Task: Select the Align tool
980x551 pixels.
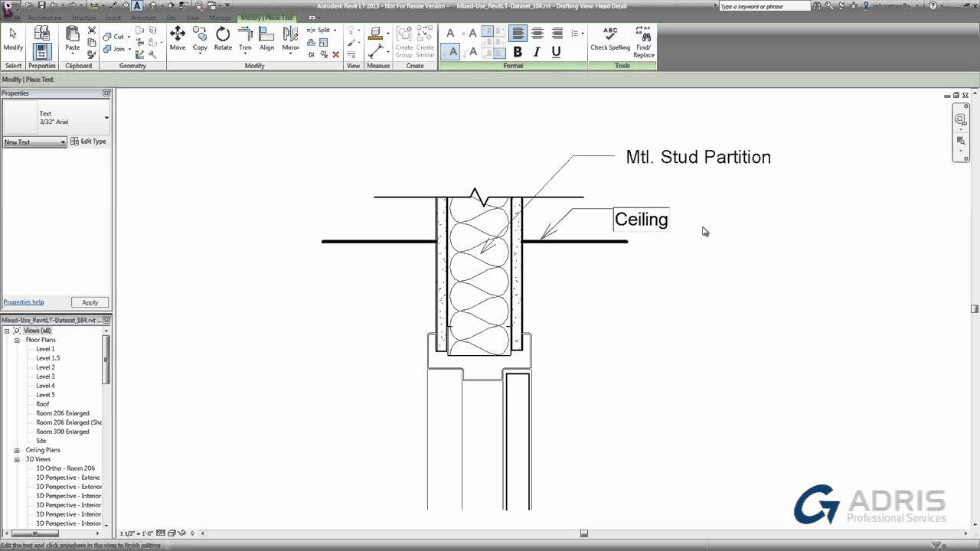Action: tap(266, 39)
